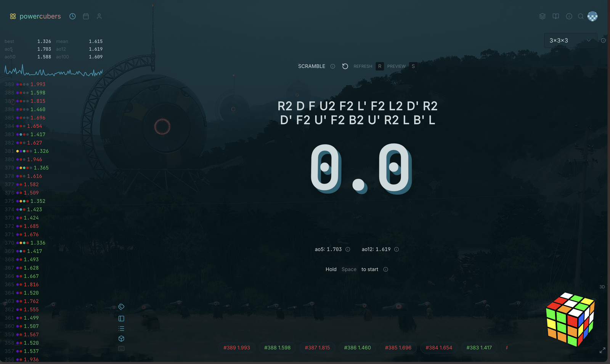This screenshot has width=610, height=364.
Task: Open the timer clock icon in header
Action: (72, 16)
